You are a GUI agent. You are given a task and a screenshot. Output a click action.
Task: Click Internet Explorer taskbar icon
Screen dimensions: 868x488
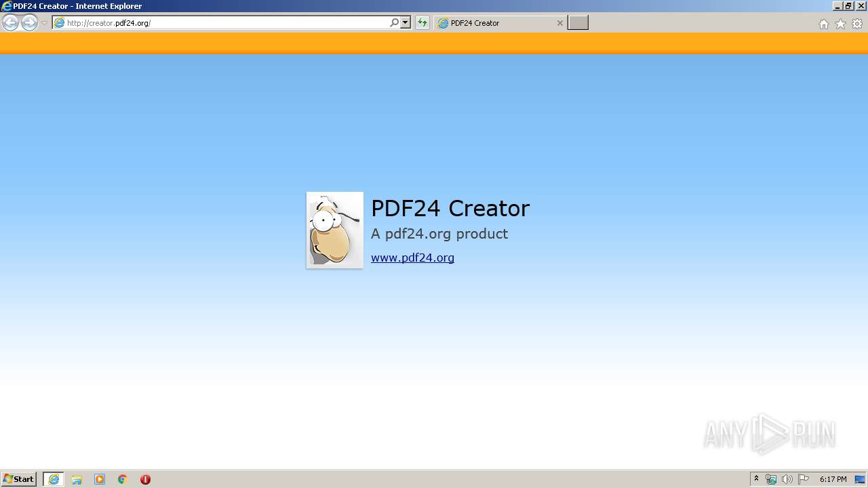pyautogui.click(x=54, y=479)
